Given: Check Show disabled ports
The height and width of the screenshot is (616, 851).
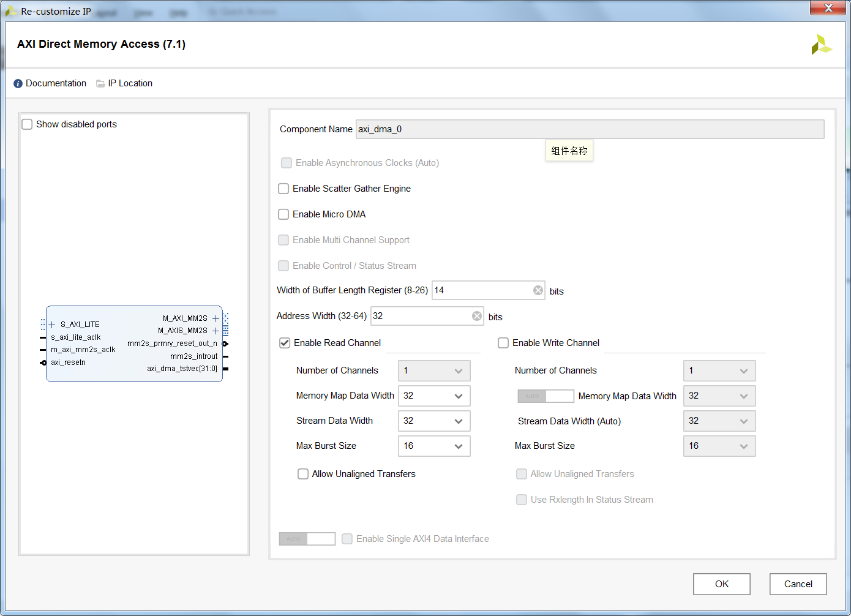Looking at the screenshot, I should pos(27,124).
